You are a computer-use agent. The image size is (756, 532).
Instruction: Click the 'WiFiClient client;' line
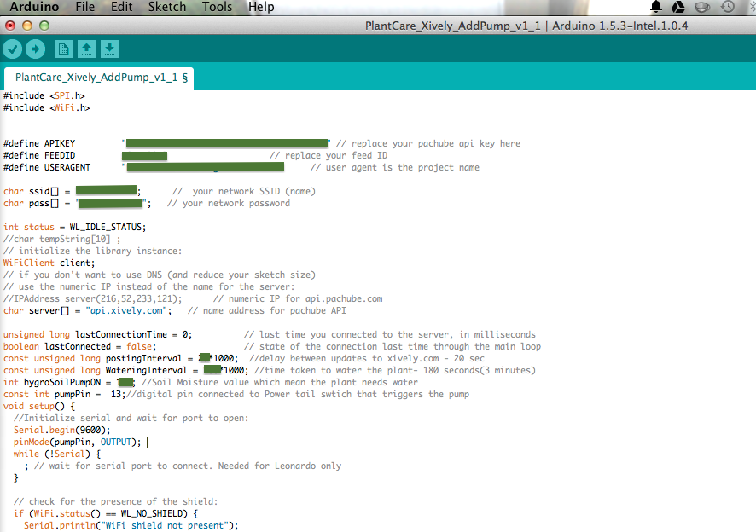coord(49,263)
